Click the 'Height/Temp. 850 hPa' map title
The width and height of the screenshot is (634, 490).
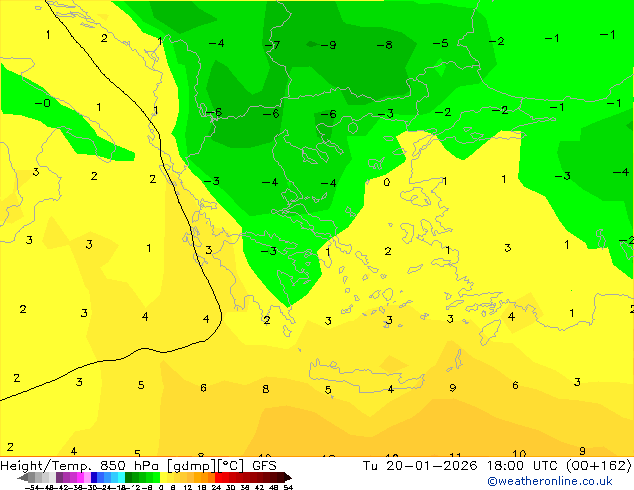pyautogui.click(x=81, y=465)
